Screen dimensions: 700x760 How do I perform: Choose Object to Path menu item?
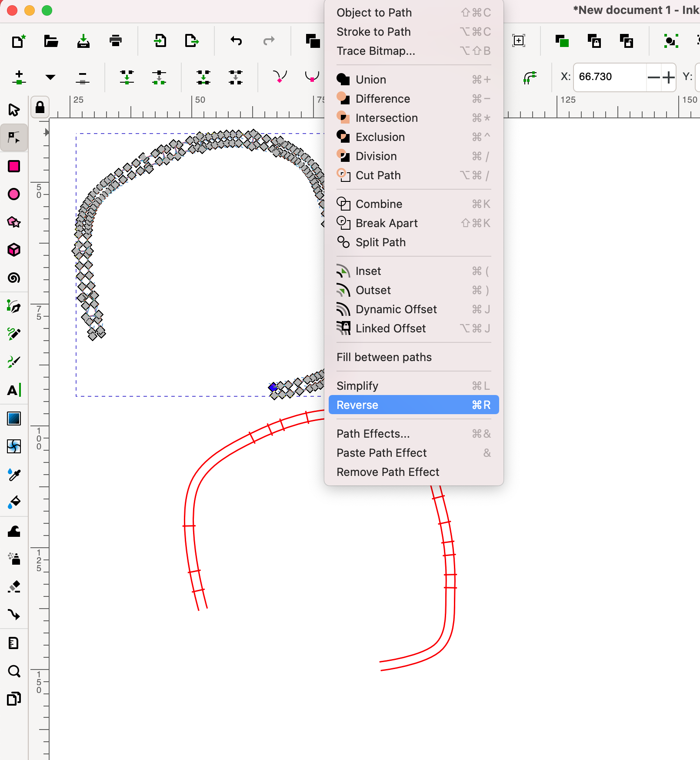[413, 13]
